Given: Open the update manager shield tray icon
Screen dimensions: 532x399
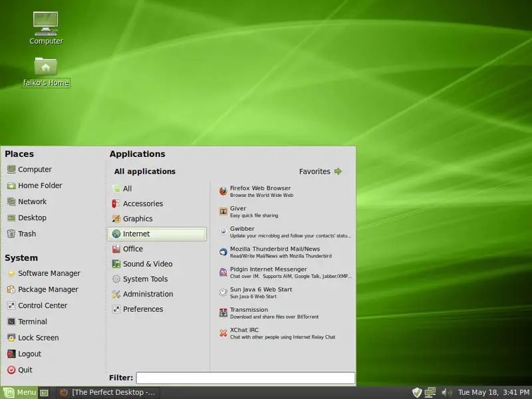Looking at the screenshot, I should coord(417,392).
